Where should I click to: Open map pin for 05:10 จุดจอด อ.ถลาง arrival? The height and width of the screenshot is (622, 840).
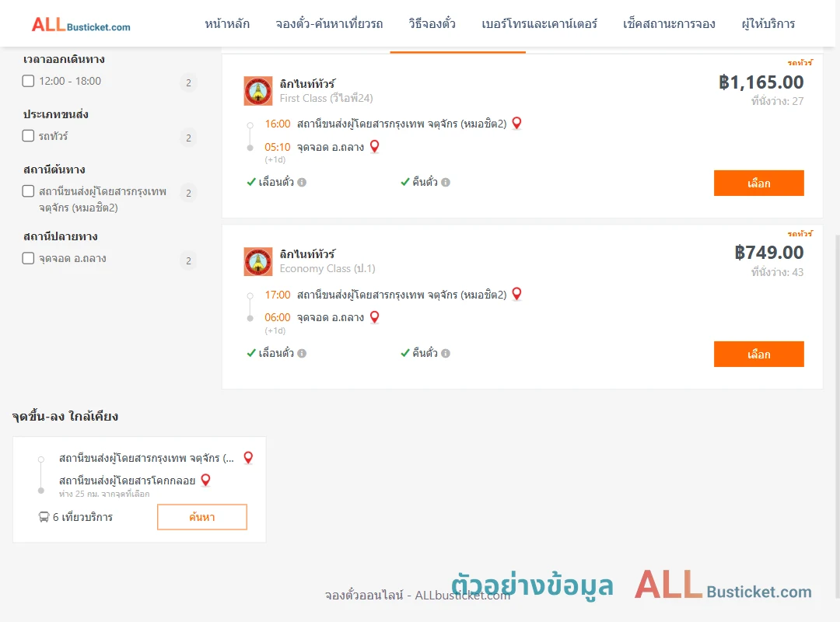pyautogui.click(x=375, y=146)
